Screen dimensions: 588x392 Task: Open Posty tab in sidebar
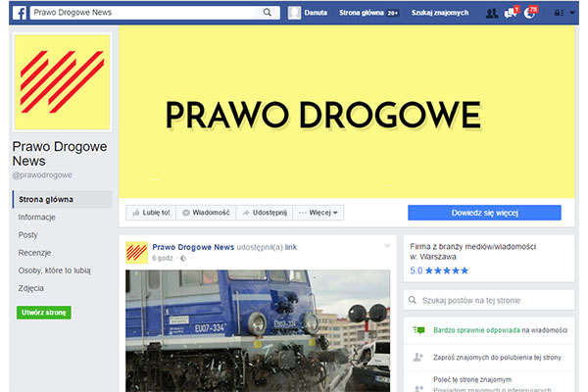[27, 235]
